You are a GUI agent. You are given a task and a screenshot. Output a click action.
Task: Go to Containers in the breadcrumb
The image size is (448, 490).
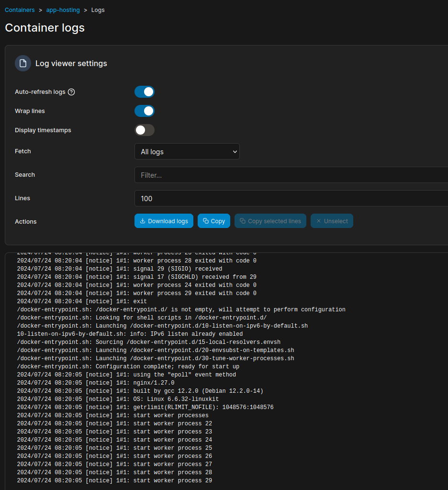coord(20,10)
